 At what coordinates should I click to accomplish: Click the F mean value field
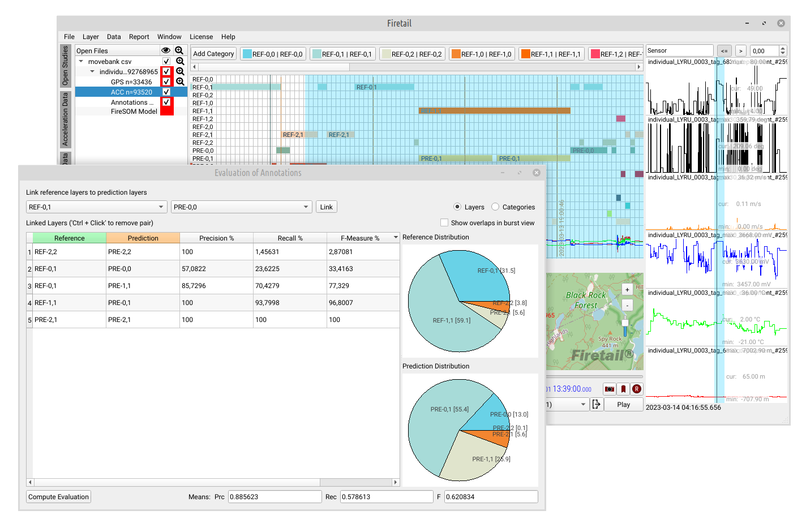[491, 497]
